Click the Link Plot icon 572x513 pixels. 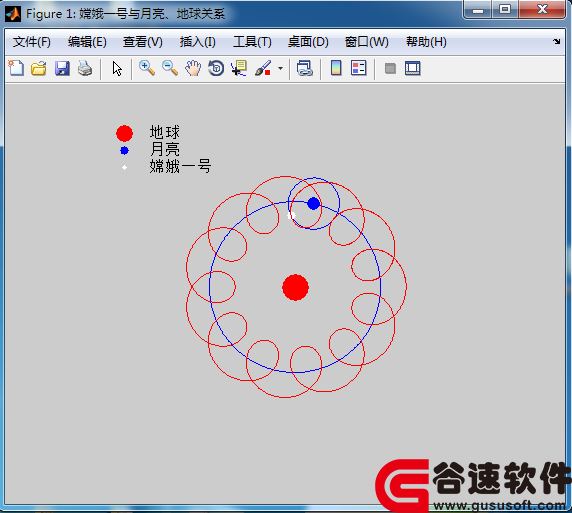pyautogui.click(x=305, y=68)
